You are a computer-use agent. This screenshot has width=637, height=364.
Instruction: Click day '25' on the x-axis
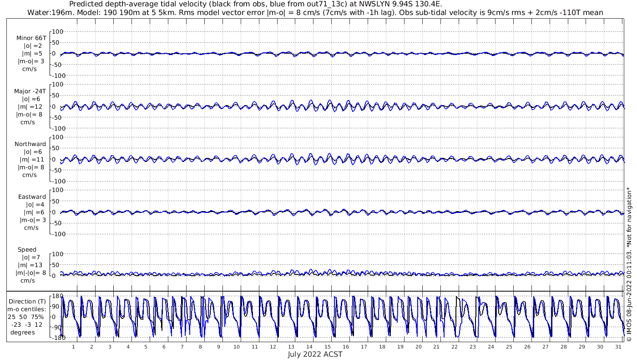click(x=509, y=347)
